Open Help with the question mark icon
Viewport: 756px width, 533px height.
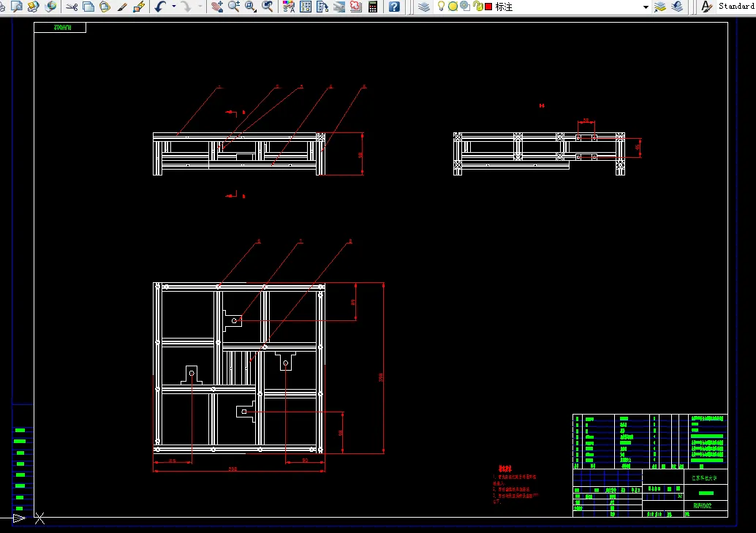pos(394,7)
